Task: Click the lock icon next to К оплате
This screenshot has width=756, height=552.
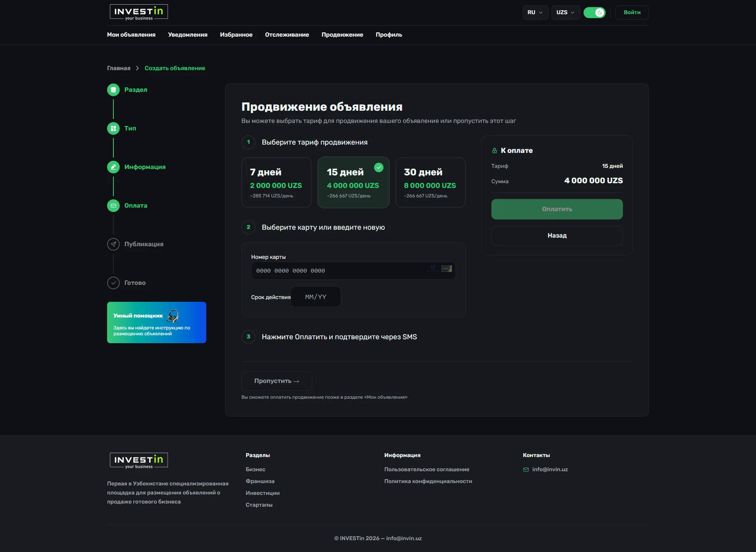Action: tap(495, 151)
